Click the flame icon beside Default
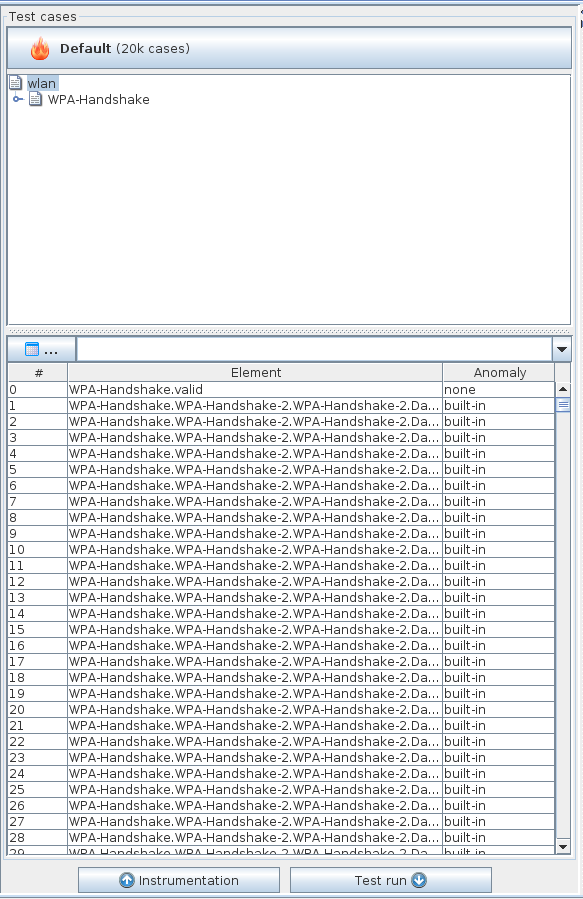The width and height of the screenshot is (583, 899). click(x=40, y=49)
